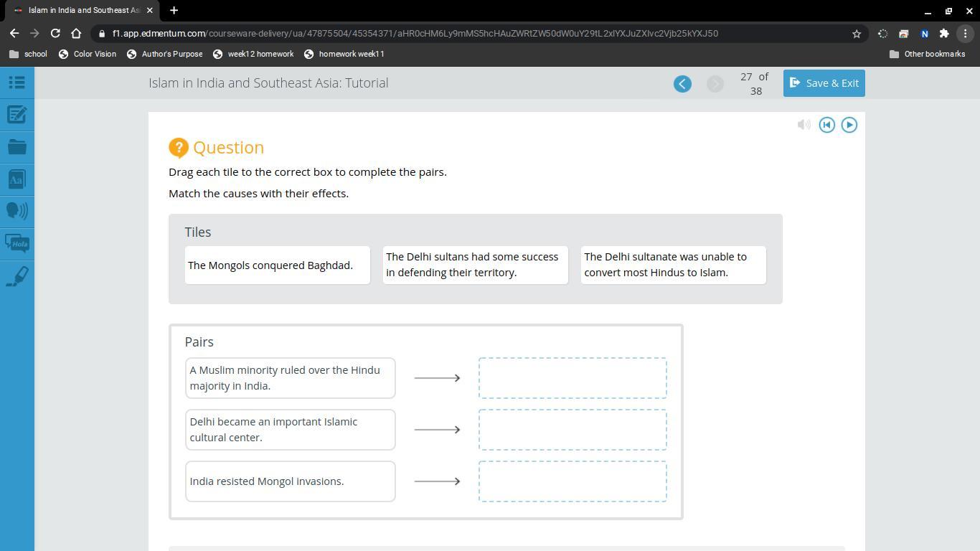Screen dimensions: 980x551
Task: Open the Author's Purpose bookmark
Action: click(165, 54)
